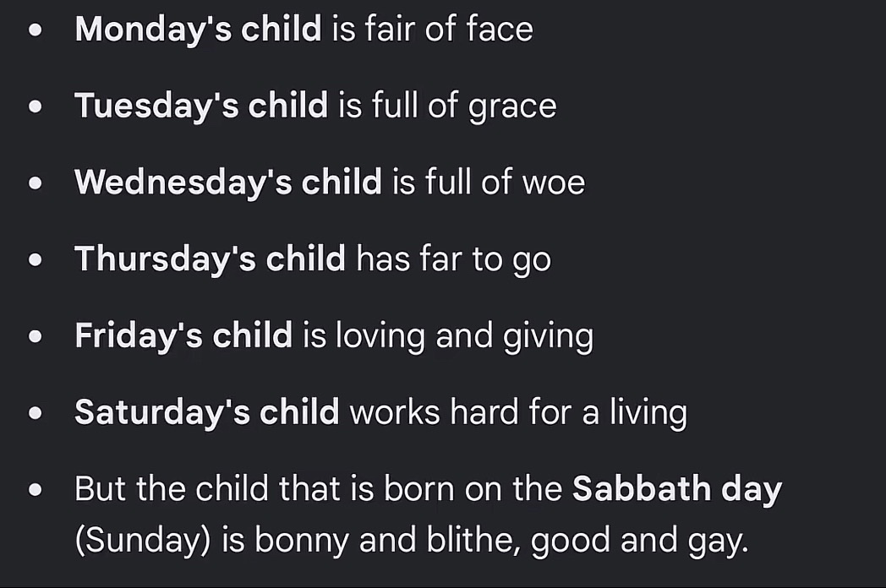
Task: Click the bold text "Thursday's child"
Action: click(x=210, y=259)
